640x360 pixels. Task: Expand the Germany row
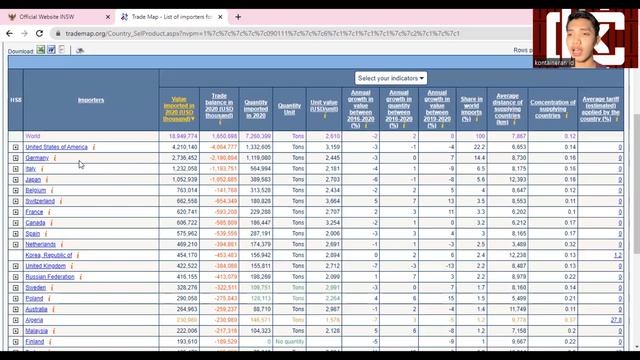(x=16, y=158)
